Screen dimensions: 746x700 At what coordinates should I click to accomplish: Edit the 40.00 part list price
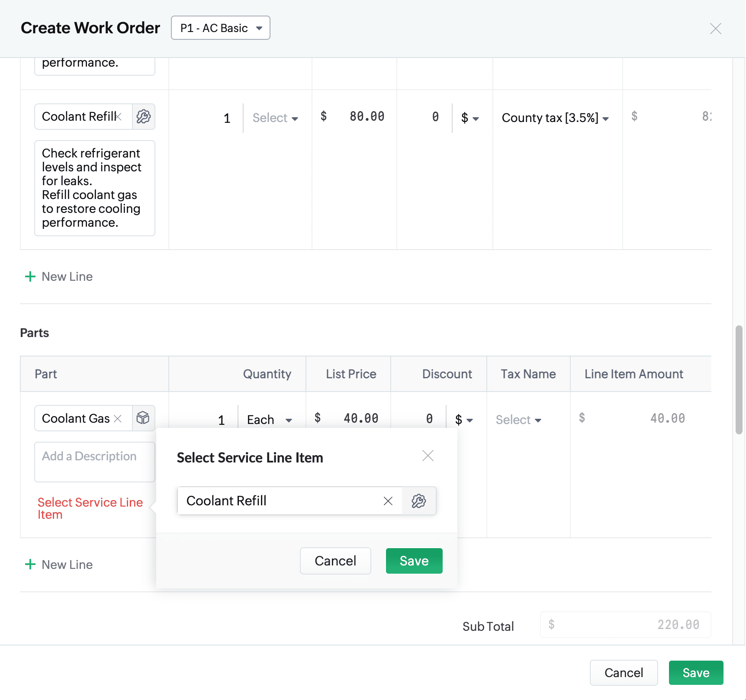360,418
